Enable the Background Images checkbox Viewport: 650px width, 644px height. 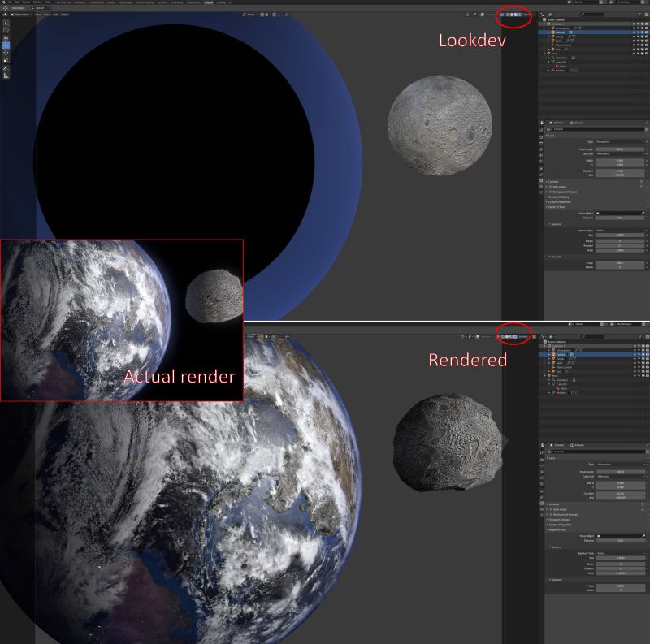click(x=550, y=192)
